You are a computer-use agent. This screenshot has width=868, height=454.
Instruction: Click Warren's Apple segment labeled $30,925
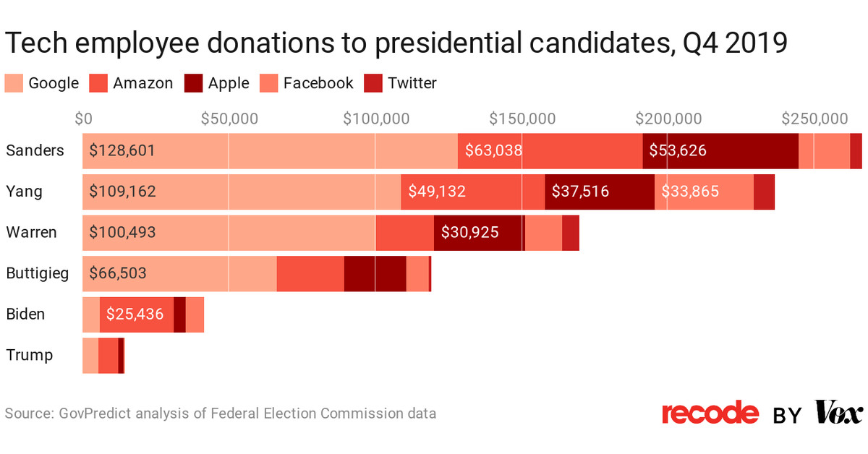479,233
